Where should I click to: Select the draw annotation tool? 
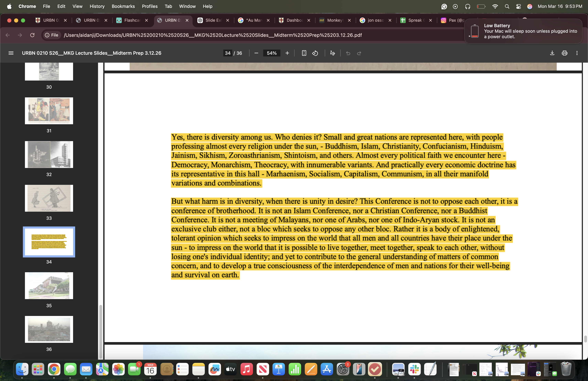coord(332,53)
